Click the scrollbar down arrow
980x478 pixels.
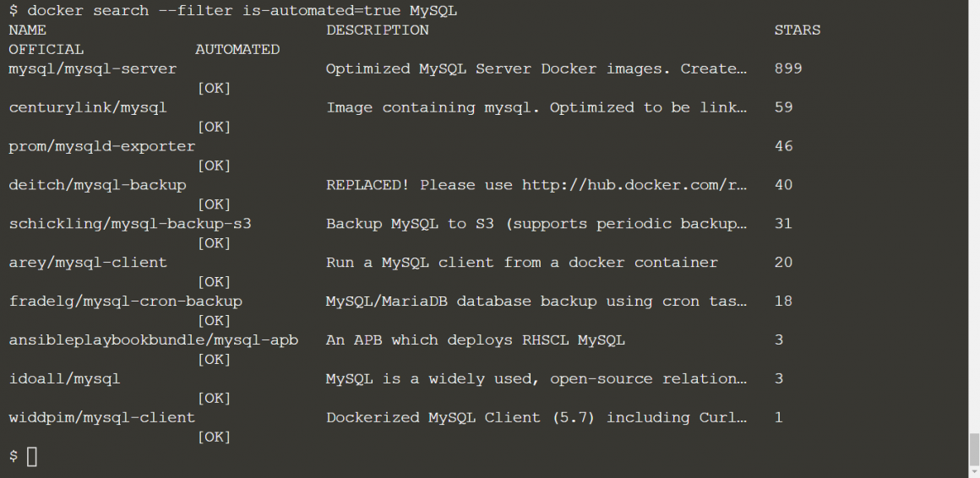tap(974, 471)
